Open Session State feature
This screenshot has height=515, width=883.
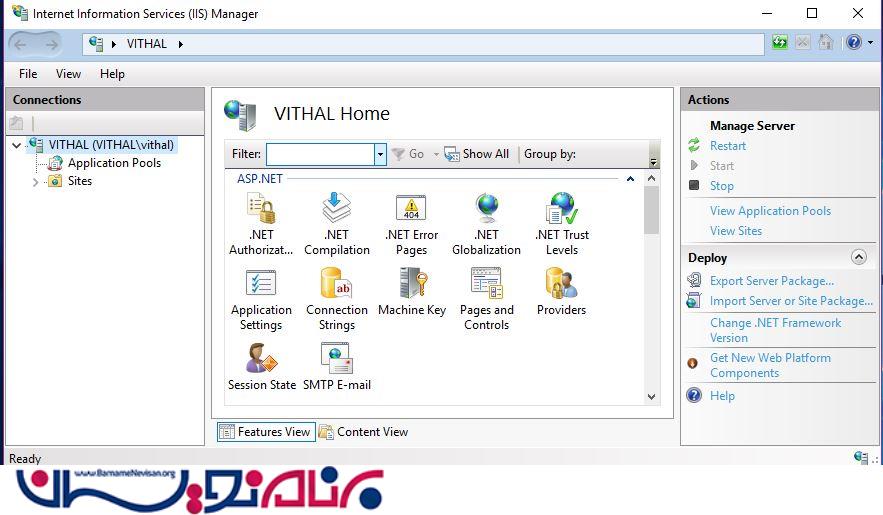261,366
